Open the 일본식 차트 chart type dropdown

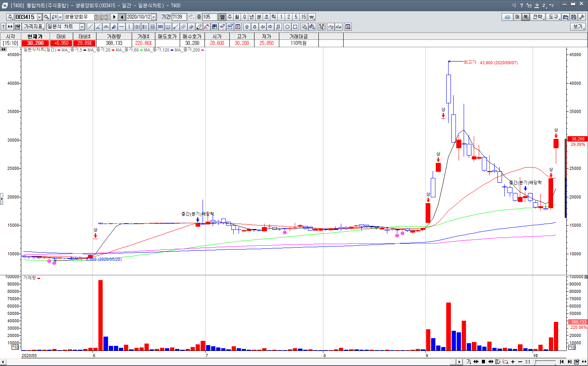(x=82, y=27)
